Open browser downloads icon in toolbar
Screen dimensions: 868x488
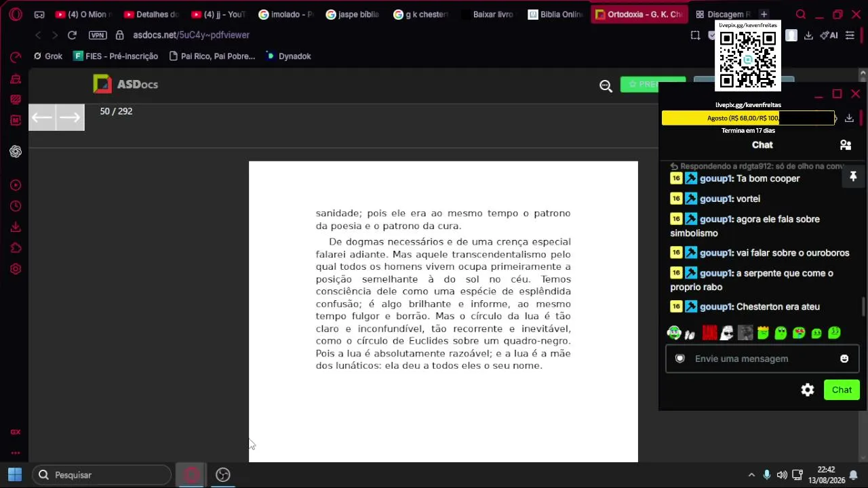808,35
